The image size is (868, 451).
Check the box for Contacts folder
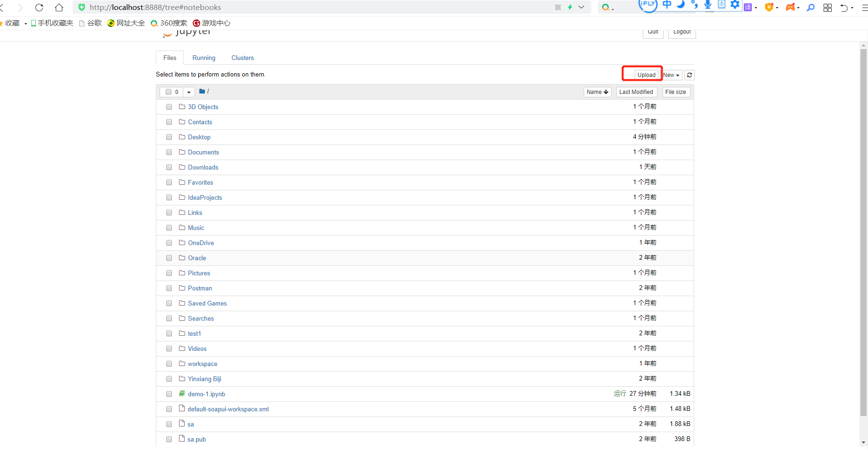click(169, 122)
